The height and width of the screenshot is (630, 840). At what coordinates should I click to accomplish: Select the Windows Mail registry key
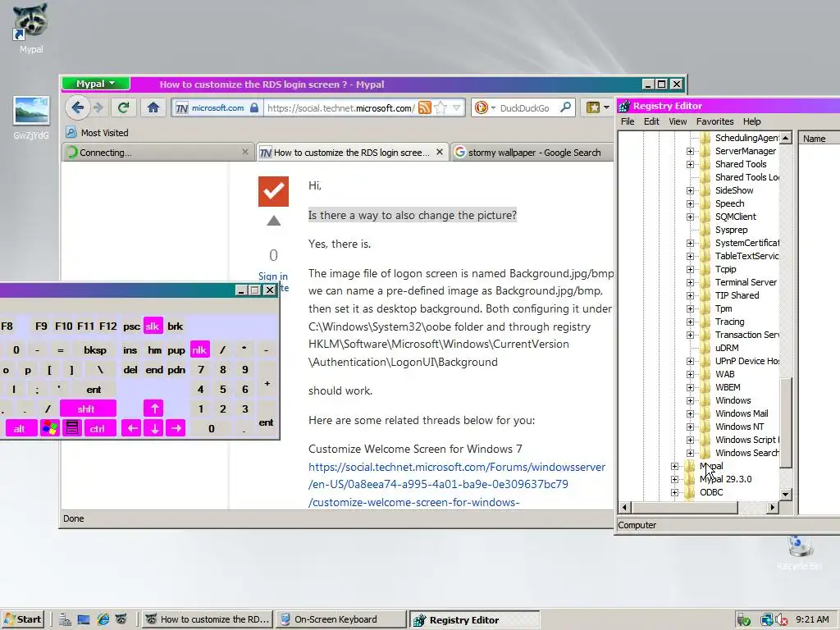[x=742, y=413]
